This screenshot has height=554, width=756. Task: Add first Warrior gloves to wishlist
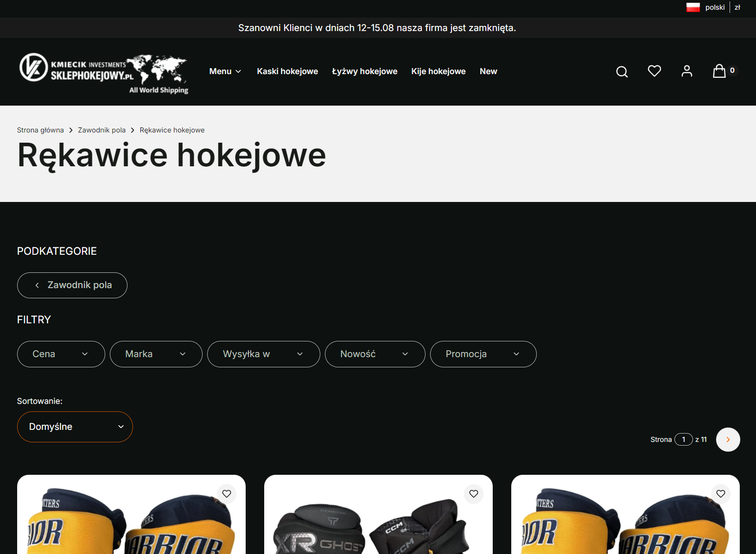pos(227,494)
